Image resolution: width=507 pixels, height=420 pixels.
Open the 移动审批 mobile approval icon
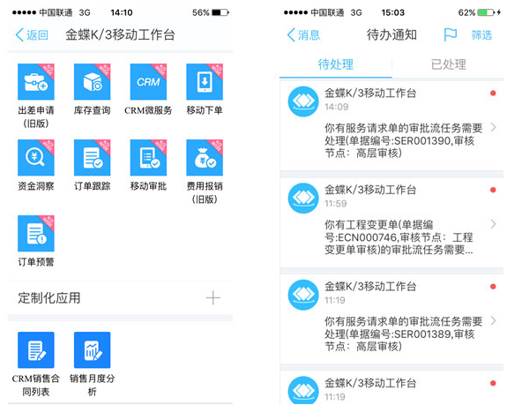coord(148,158)
